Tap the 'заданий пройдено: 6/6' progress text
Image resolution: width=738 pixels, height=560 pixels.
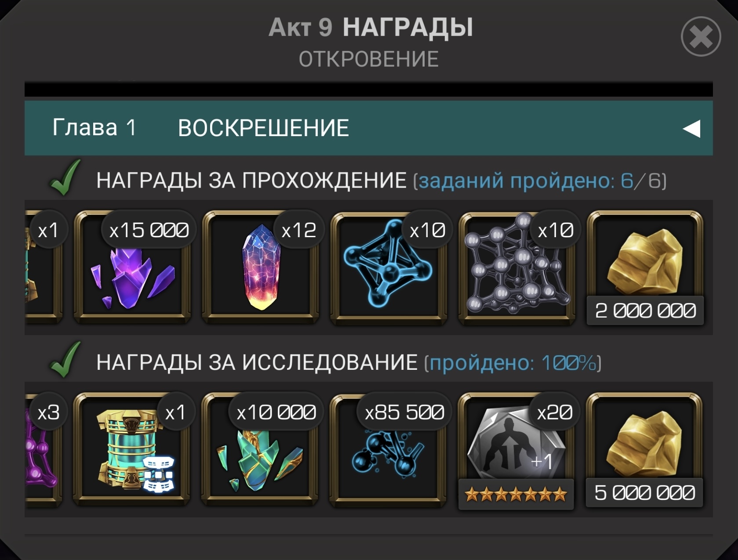click(540, 181)
